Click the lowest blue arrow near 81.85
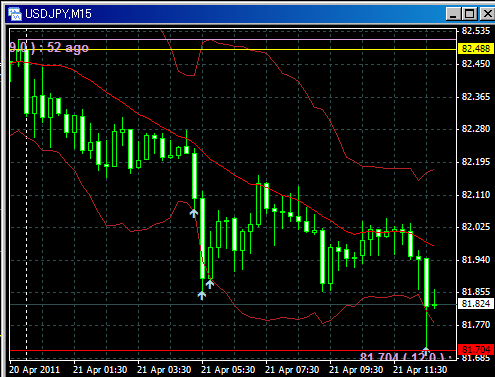 (202, 295)
